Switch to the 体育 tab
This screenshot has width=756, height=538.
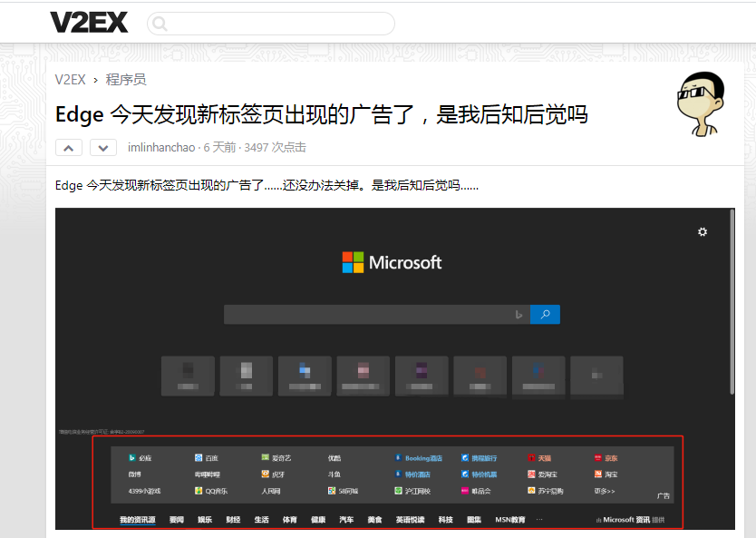tap(290, 520)
